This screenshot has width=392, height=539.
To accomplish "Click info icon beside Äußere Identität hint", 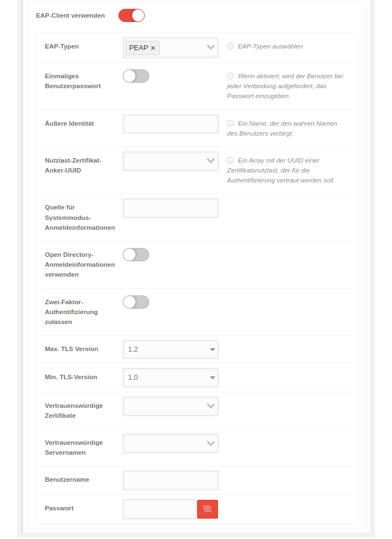I will (x=230, y=123).
